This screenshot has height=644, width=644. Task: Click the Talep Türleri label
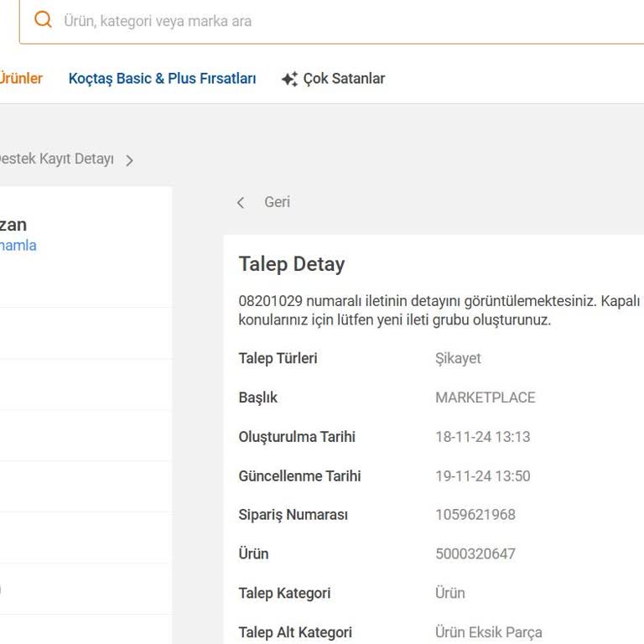click(x=278, y=359)
